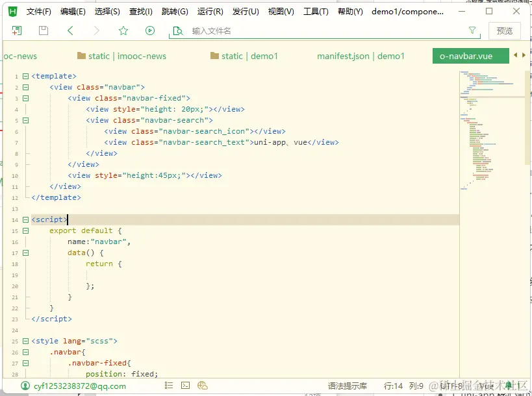Click the 输入文件名 file name search field
The width and height of the screenshot is (532, 396).
(325, 31)
